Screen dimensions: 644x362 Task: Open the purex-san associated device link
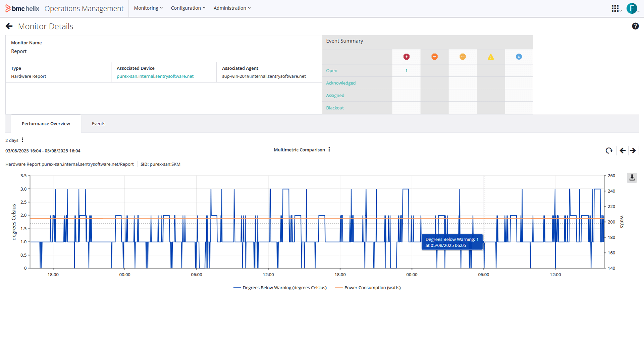(155, 76)
